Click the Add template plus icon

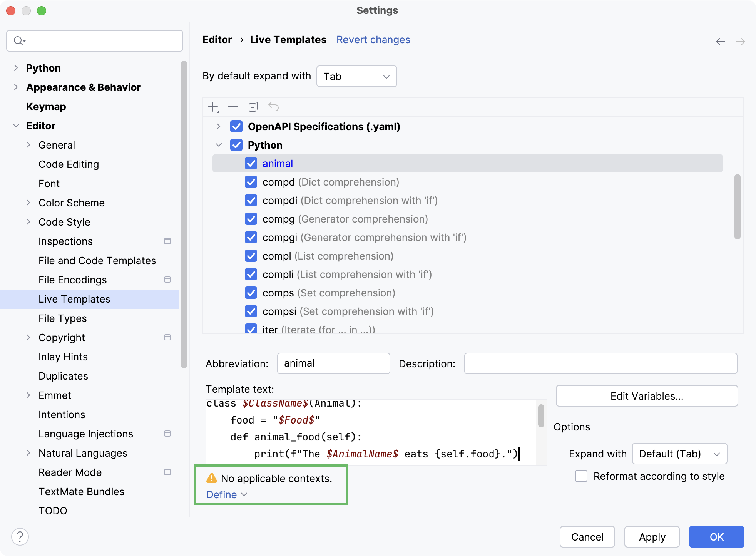coord(213,107)
